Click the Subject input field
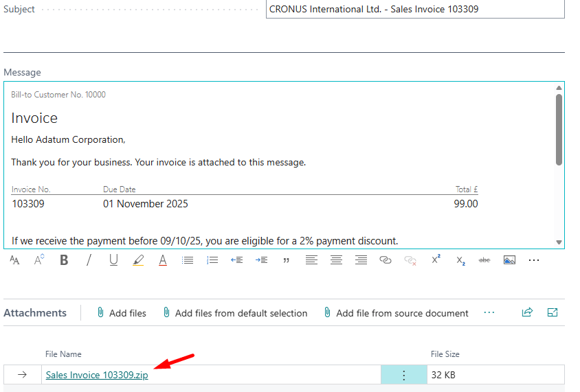This screenshot has height=392, width=580. (414, 10)
